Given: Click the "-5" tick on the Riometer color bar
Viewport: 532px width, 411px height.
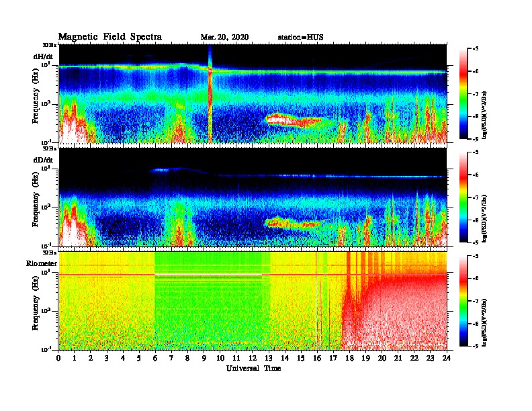Looking at the screenshot, I should coord(476,256).
